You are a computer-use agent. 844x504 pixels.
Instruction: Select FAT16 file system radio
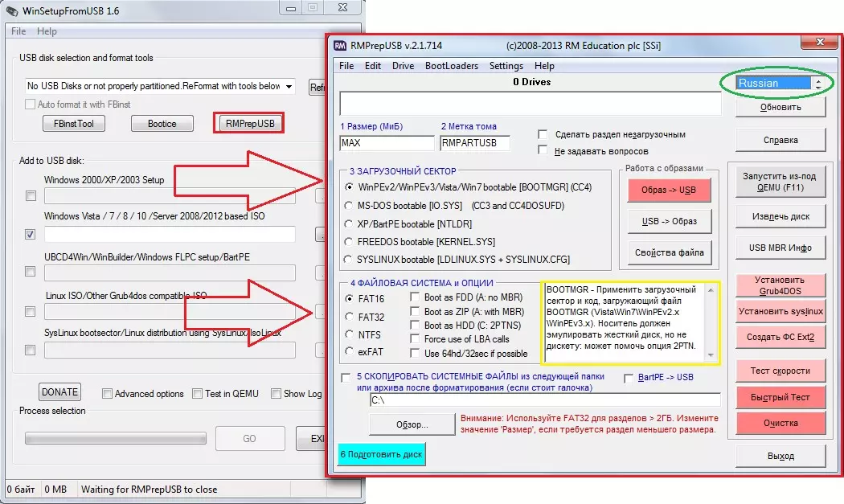pyautogui.click(x=350, y=298)
